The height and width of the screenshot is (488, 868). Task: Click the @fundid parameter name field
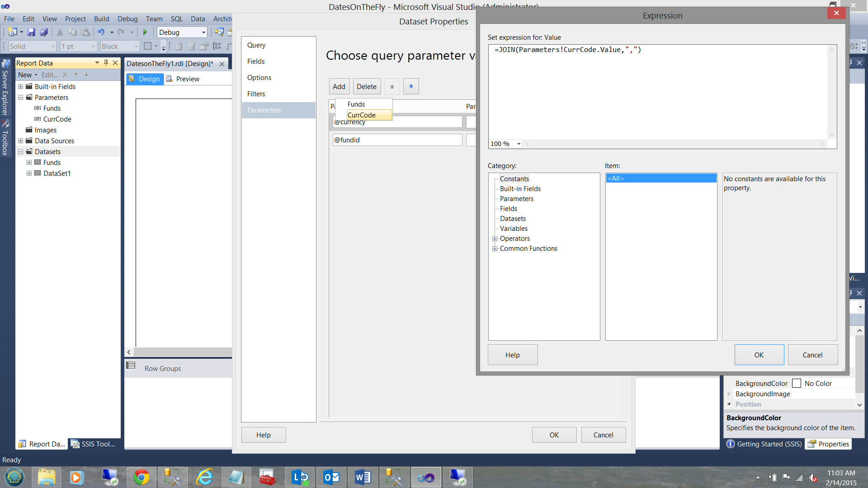pyautogui.click(x=397, y=140)
